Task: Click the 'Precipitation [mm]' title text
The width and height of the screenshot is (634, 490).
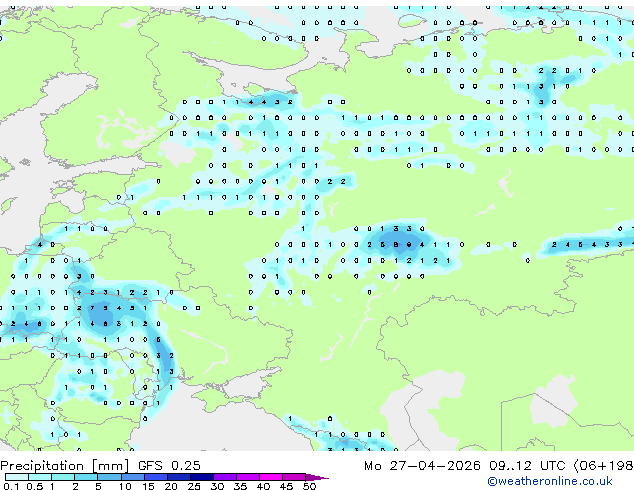Action: point(65,466)
